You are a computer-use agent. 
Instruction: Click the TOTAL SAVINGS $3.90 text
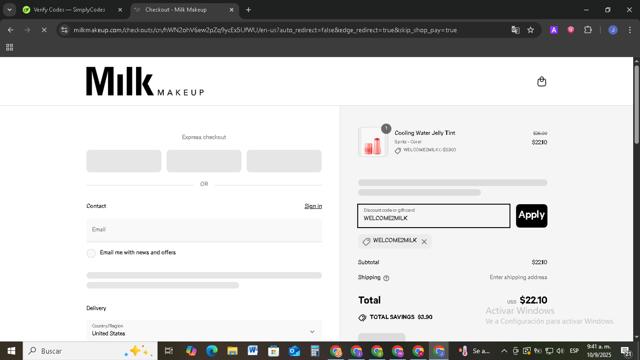pyautogui.click(x=401, y=317)
